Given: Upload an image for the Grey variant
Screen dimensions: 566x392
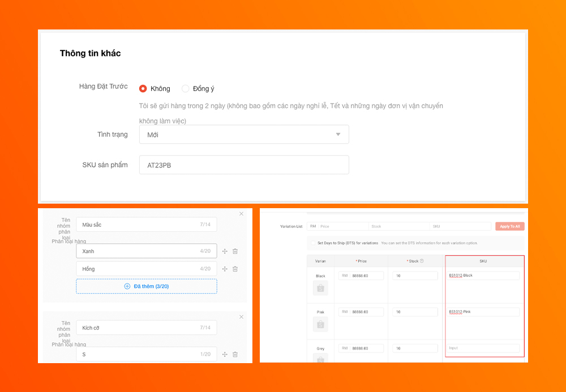Looking at the screenshot, I should click(320, 357).
